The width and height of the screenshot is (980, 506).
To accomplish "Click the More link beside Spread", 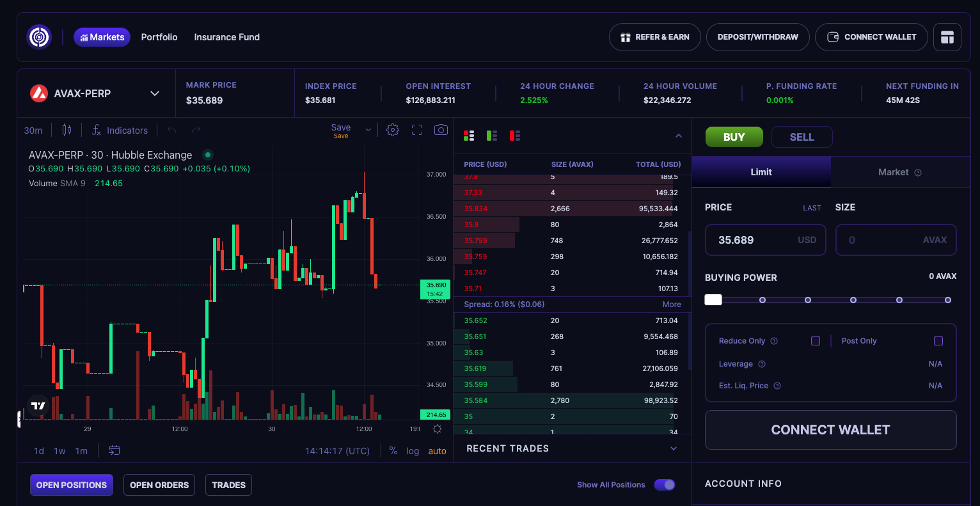I will [672, 304].
